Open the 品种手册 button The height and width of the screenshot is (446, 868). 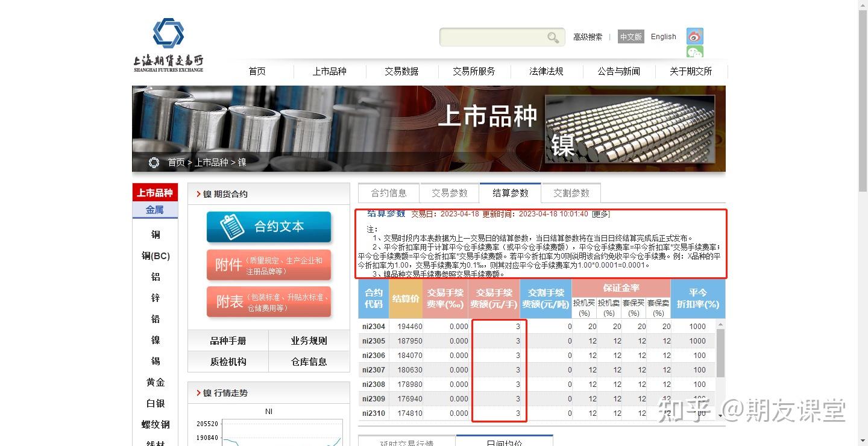point(229,341)
